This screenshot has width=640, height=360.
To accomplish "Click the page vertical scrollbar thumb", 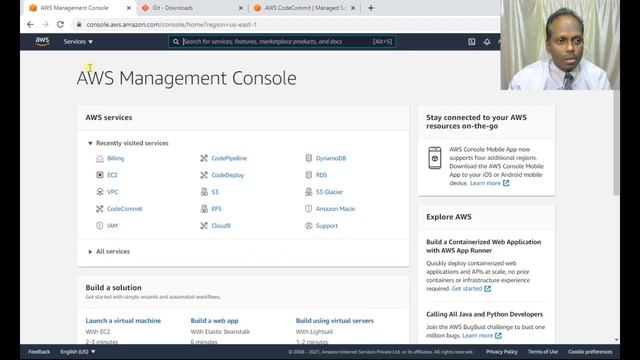I will pos(616,143).
